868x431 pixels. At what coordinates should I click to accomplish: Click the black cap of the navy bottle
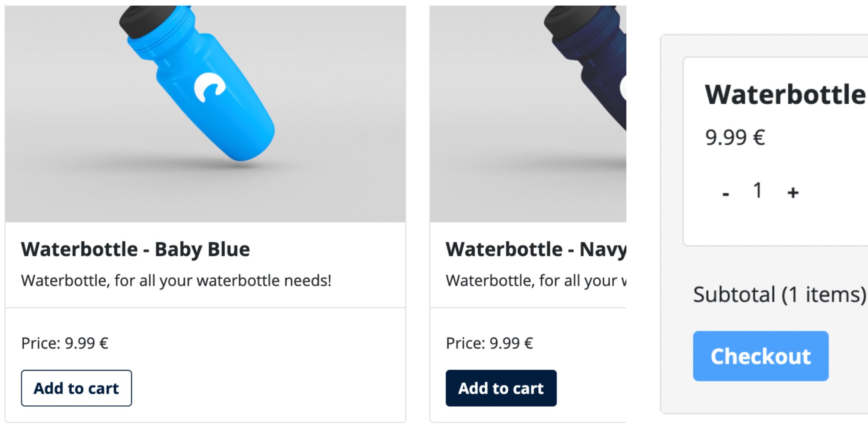[x=564, y=20]
